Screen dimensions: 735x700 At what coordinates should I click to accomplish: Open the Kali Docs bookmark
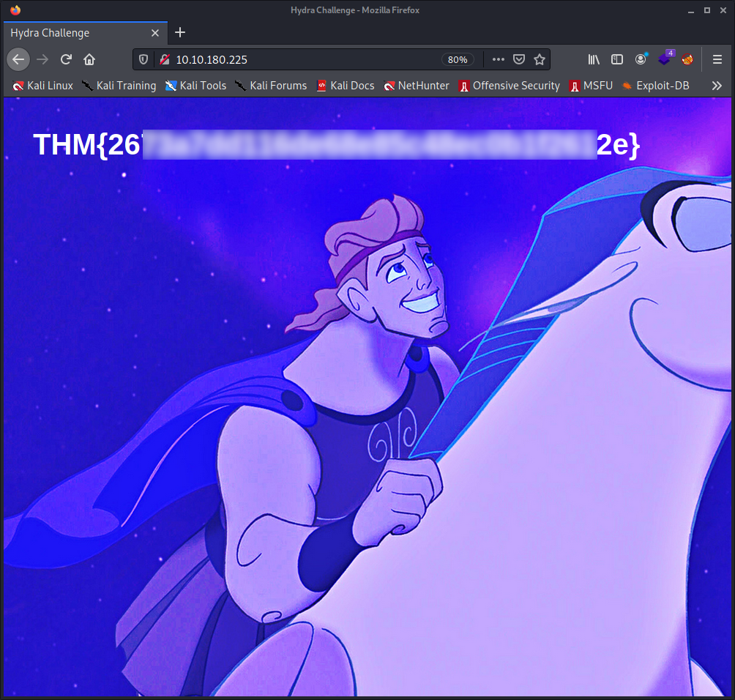click(346, 86)
